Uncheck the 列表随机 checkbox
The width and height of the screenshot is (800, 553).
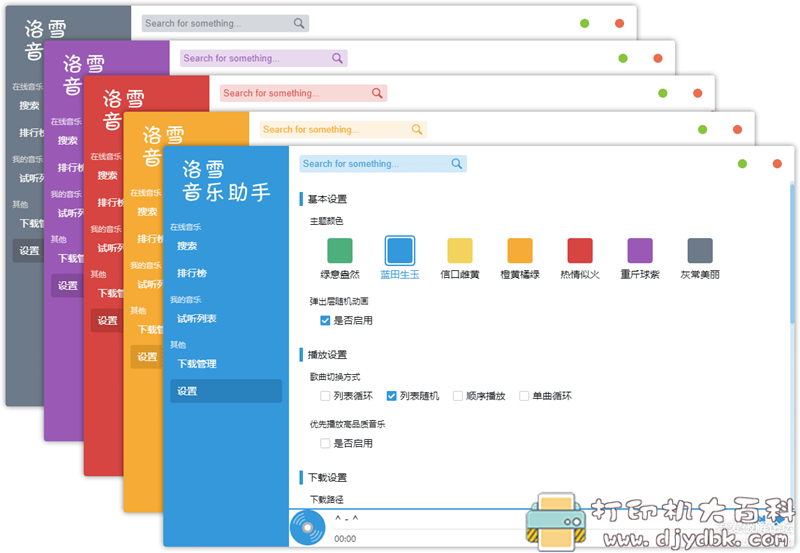coord(391,396)
